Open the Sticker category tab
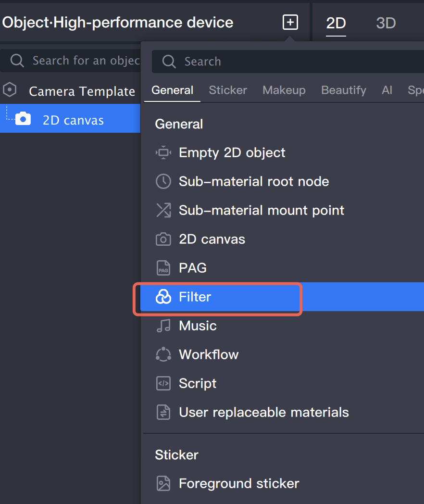 tap(228, 90)
